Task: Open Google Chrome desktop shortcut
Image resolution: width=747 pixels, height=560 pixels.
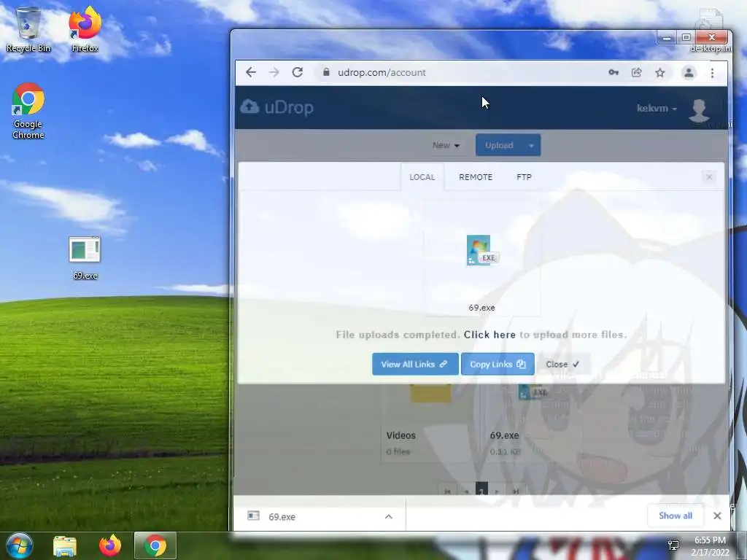Action: click(28, 112)
